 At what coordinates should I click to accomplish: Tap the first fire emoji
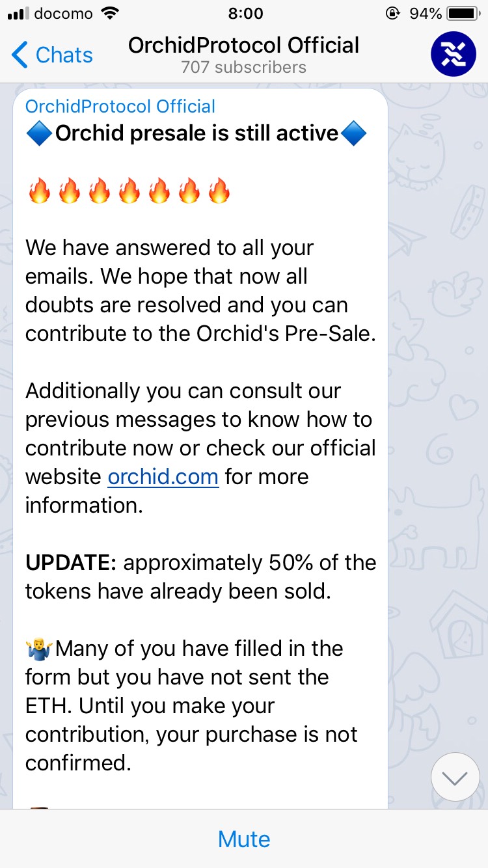click(x=39, y=192)
